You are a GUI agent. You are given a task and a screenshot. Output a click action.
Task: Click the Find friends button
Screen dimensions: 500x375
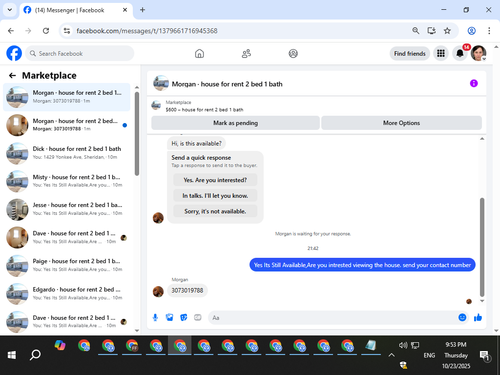pos(410,53)
